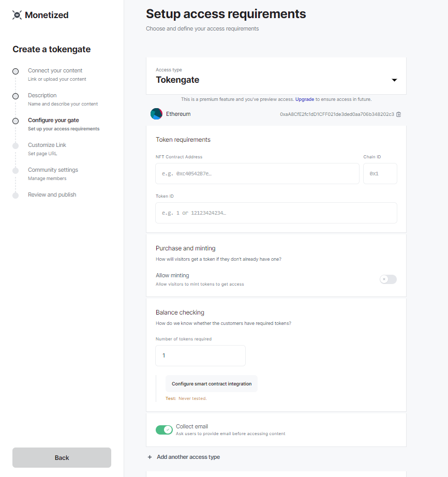Screen dimensions: 448x477
Task: Select the Tokengate access type field
Action: [276, 76]
